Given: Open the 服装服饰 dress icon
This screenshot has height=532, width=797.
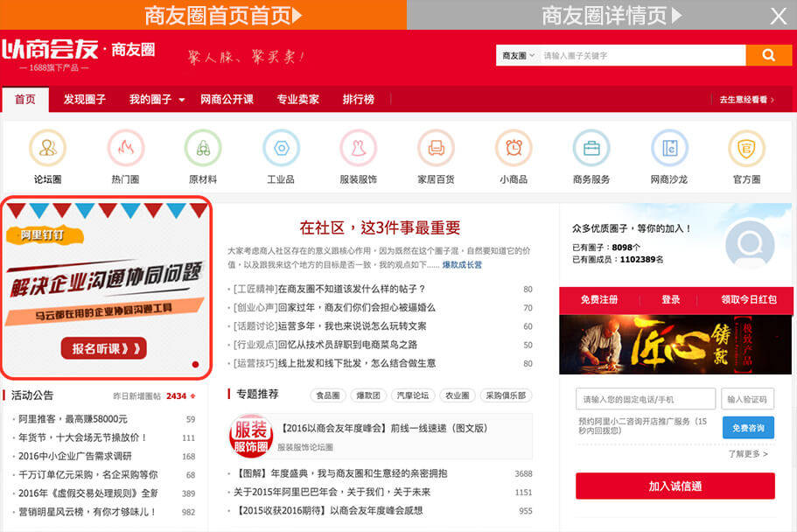Looking at the screenshot, I should [359, 148].
